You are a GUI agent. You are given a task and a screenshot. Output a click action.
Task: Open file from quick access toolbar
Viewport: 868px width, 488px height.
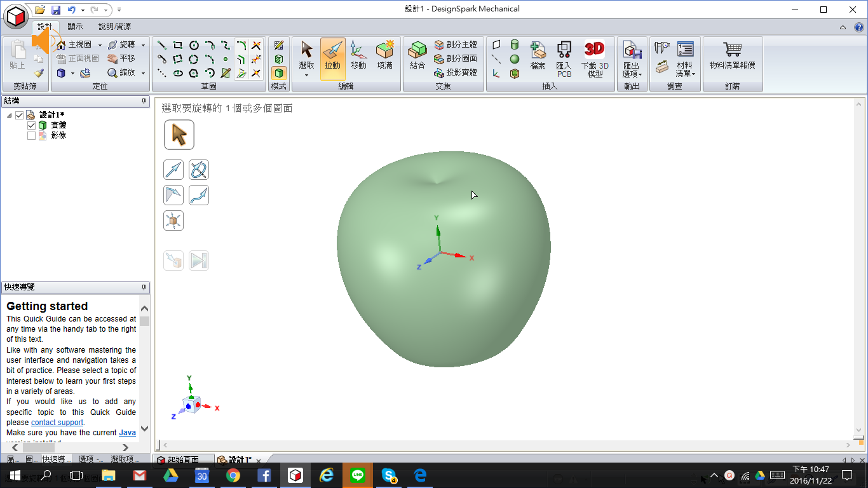[x=40, y=10]
